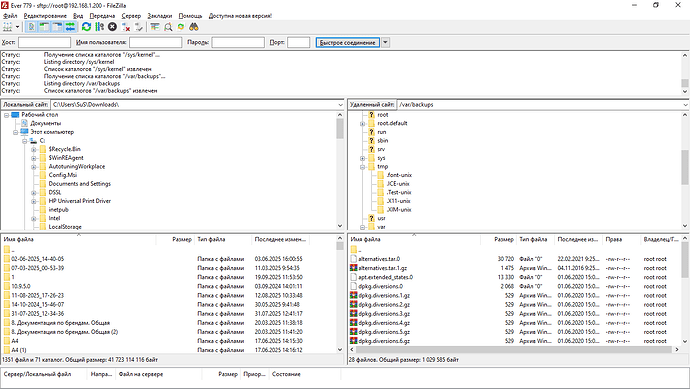Select remote file alternatives.tar.0
Screen dimensions: 690x389
379,259
